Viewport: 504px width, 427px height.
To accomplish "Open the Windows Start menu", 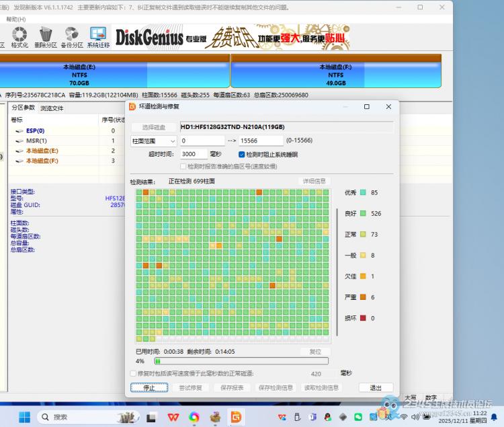I will tap(24, 417).
